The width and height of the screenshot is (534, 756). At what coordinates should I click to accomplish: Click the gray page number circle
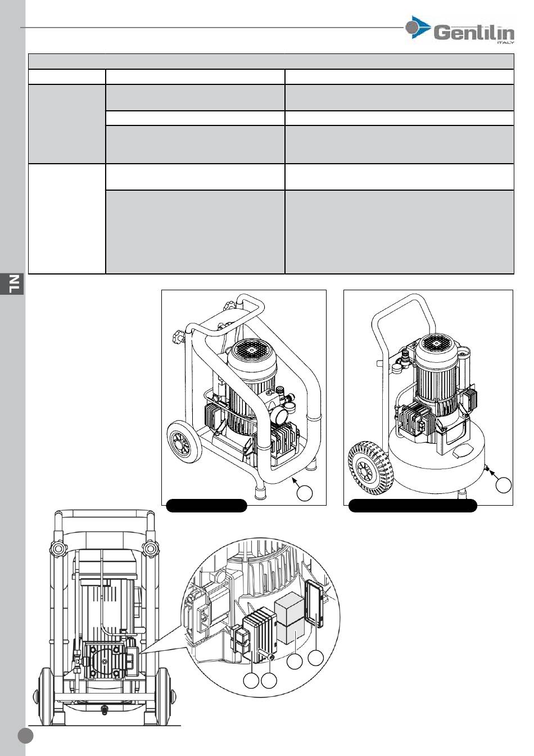(x=26, y=736)
